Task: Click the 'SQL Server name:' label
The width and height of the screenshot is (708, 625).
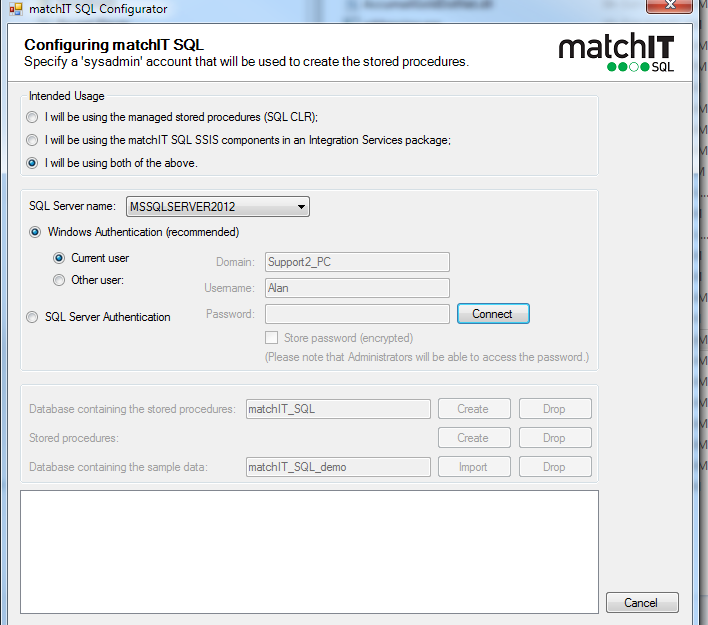Action: (72, 206)
